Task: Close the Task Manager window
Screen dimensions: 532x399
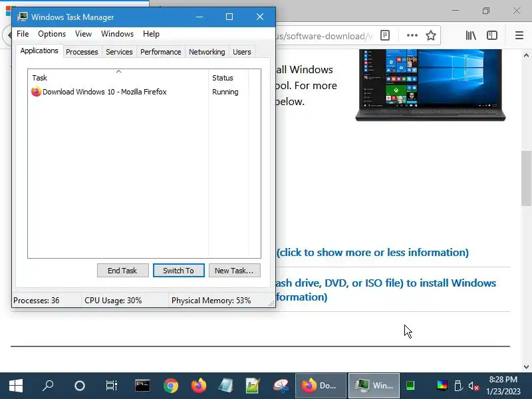Action: (x=260, y=17)
